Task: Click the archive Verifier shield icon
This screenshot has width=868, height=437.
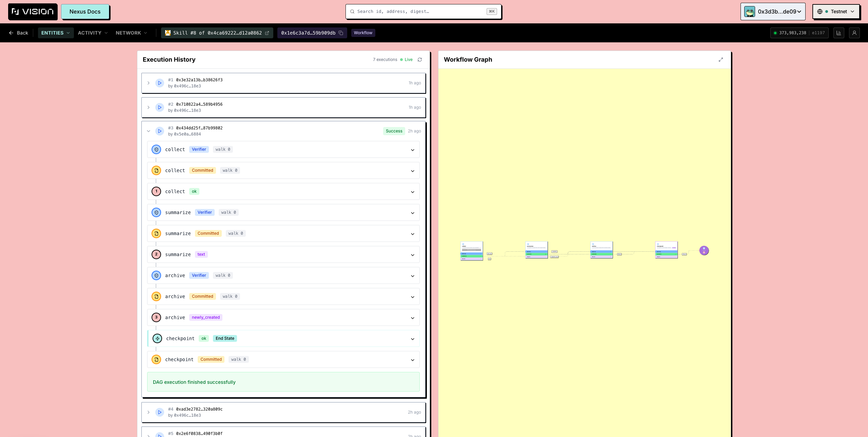Action: (x=156, y=275)
